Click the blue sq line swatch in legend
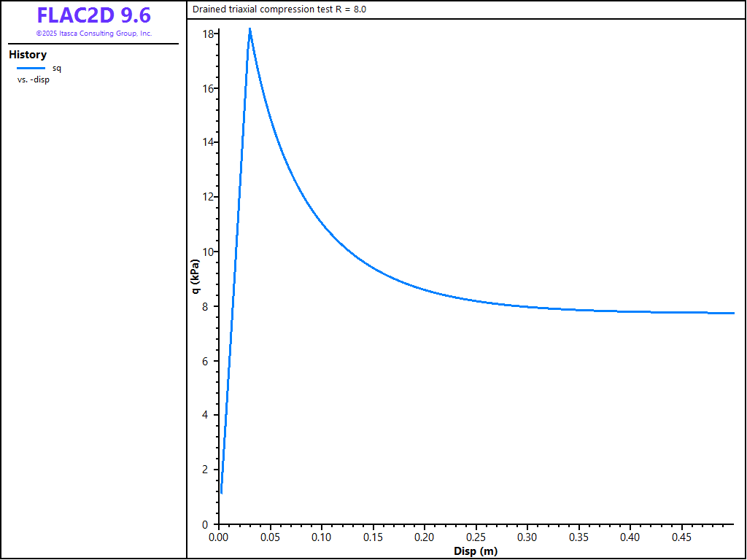The width and height of the screenshot is (747, 560). (31, 68)
